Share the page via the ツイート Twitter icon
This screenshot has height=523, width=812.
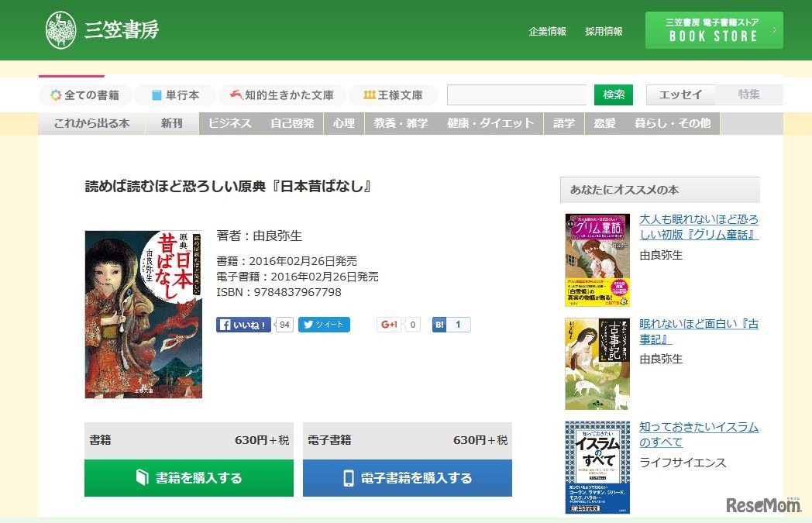(x=324, y=324)
